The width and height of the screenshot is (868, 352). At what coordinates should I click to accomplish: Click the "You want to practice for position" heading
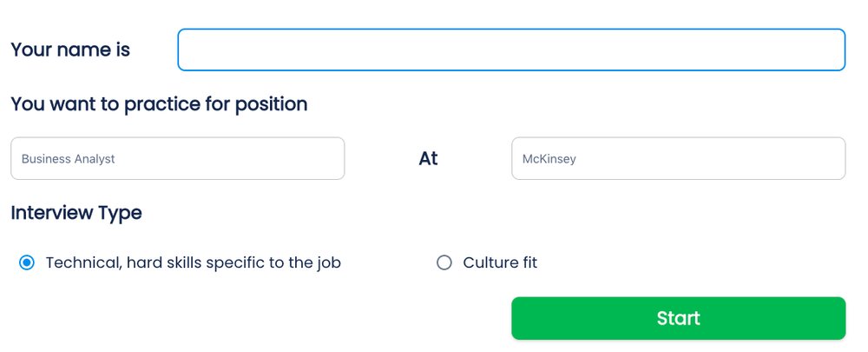(159, 104)
